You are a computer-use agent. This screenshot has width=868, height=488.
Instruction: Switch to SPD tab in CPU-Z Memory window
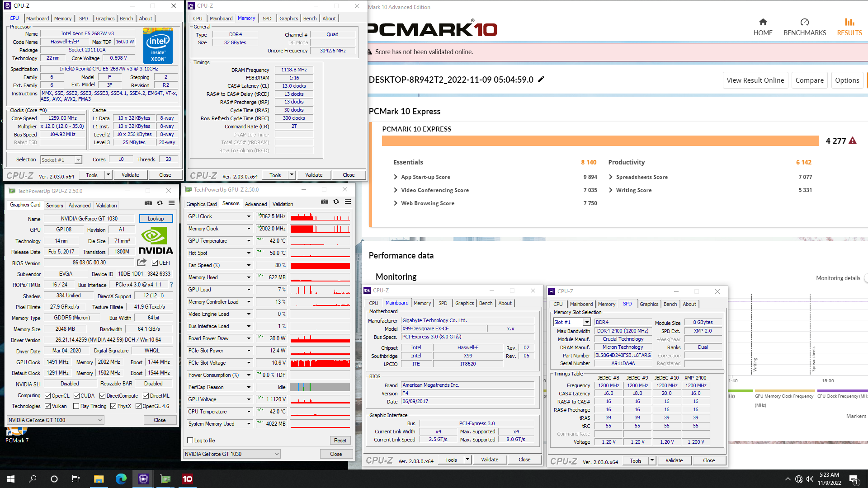(x=267, y=19)
